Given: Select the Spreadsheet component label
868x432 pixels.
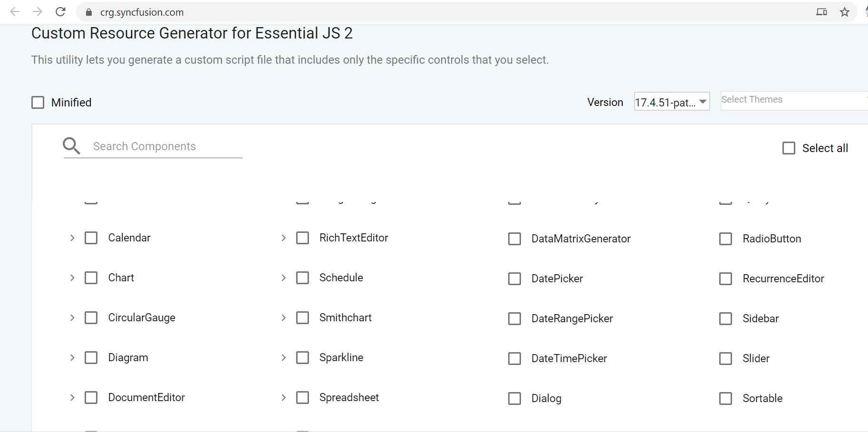Looking at the screenshot, I should [349, 397].
